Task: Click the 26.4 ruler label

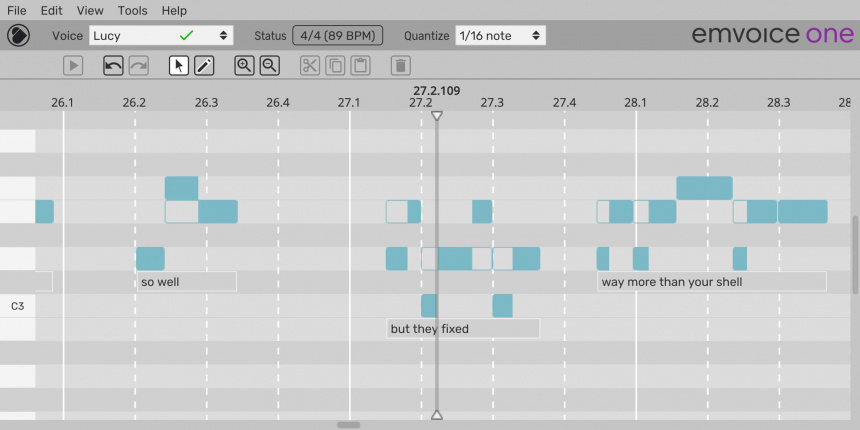Action: coord(278,103)
